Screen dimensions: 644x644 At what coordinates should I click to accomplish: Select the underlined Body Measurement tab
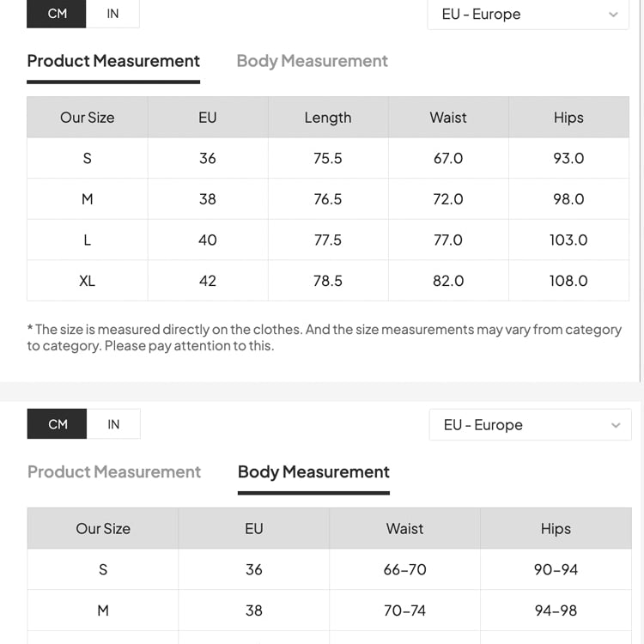(313, 471)
